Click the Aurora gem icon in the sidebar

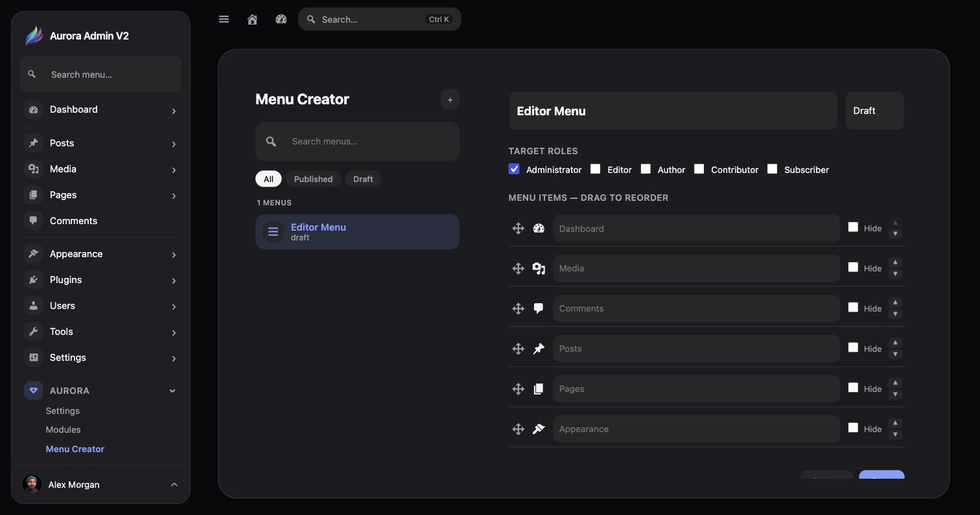(34, 391)
